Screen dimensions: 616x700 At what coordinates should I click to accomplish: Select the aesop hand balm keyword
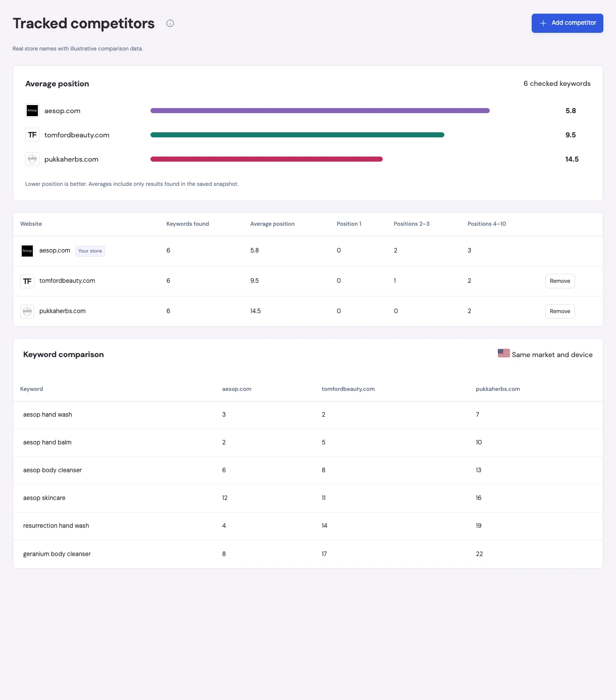coord(47,442)
